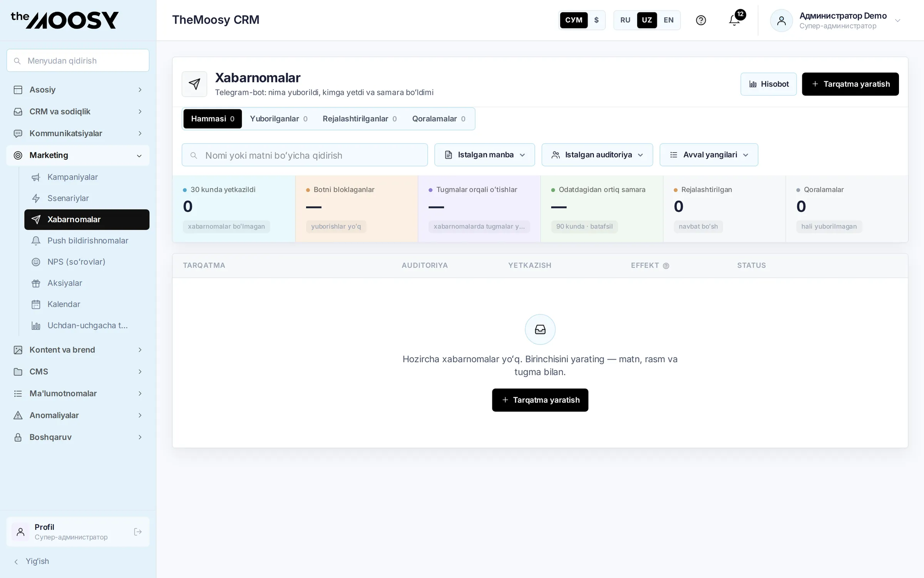Open Aksiyalar gift item
924x578 pixels.
tap(87, 283)
